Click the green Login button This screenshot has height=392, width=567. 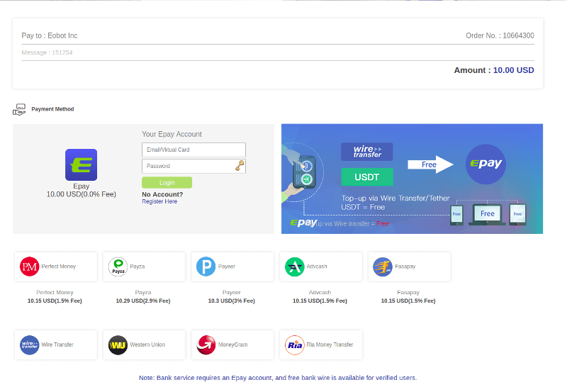click(x=167, y=183)
